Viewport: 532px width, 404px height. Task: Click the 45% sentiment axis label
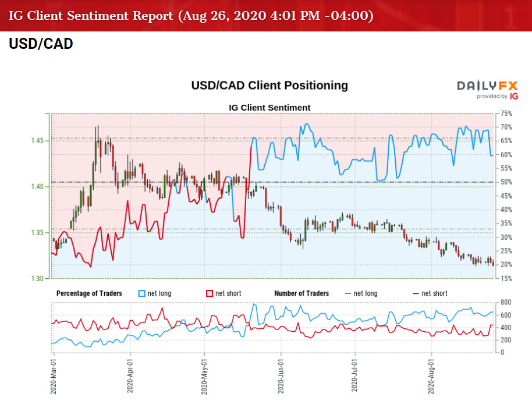click(x=506, y=196)
